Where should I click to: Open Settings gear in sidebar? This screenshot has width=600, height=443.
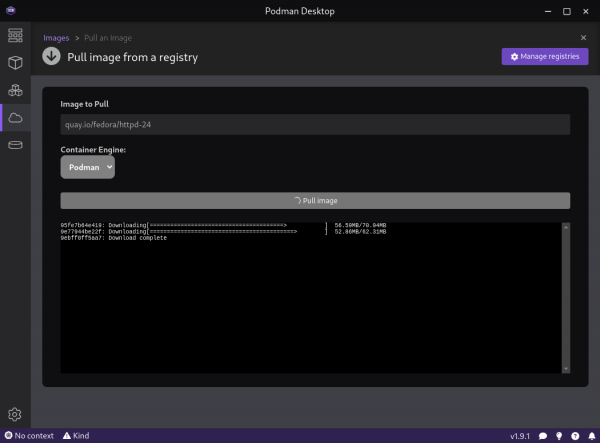[x=15, y=414]
